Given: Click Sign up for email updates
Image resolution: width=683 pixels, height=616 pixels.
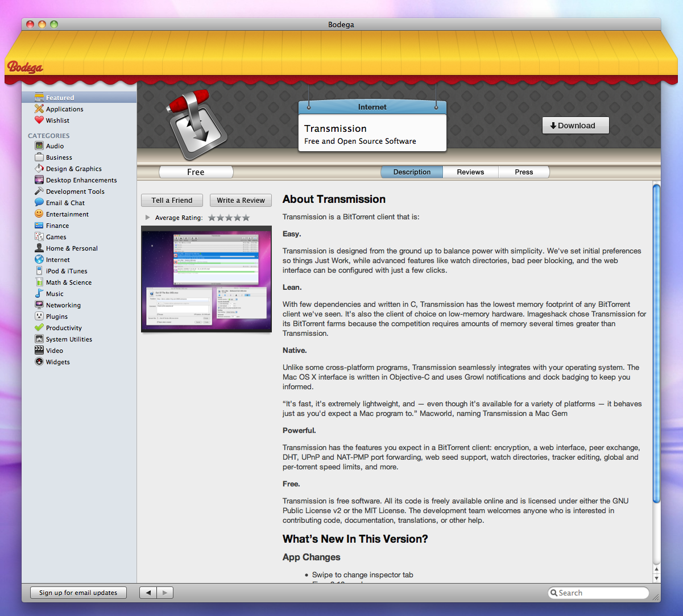Looking at the screenshot, I should point(78,593).
